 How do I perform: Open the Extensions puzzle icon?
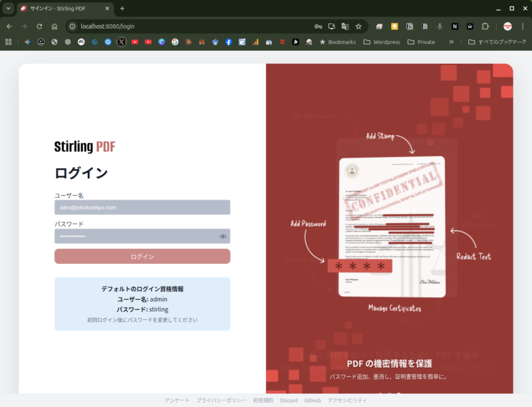click(485, 26)
